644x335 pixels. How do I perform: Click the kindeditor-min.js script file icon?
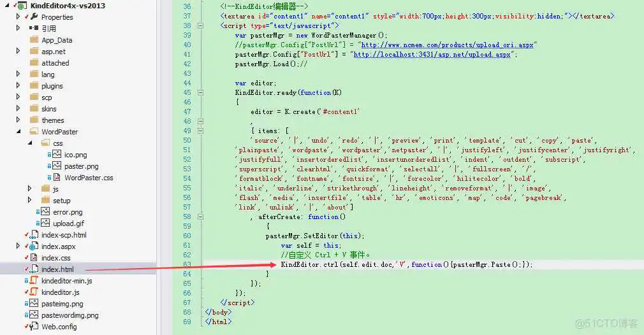[33, 281]
